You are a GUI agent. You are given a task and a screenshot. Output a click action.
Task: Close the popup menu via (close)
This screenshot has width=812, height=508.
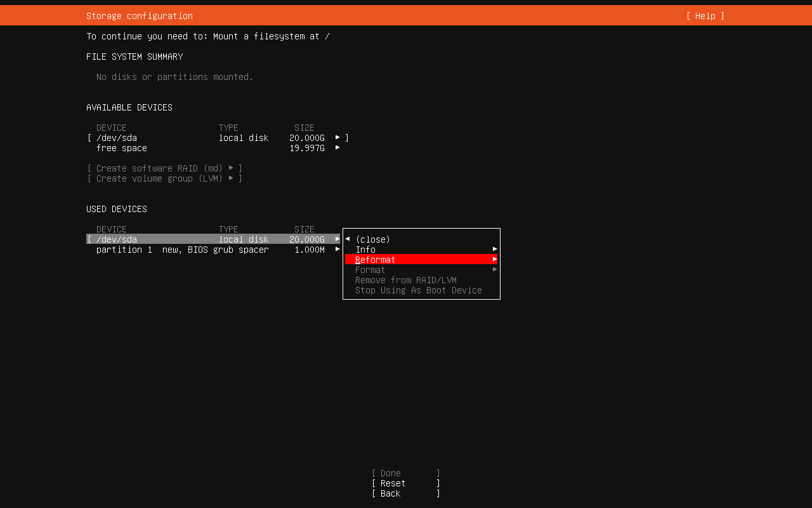pyautogui.click(x=373, y=239)
